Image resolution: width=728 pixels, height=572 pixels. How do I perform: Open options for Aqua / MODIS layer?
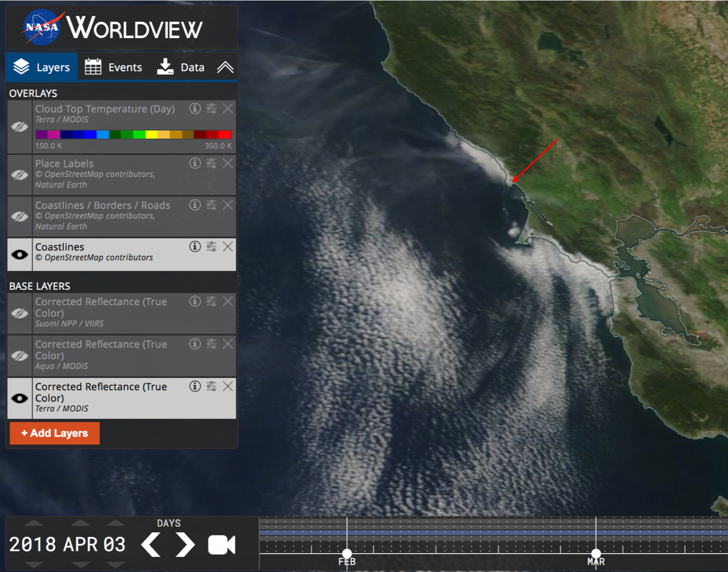pyautogui.click(x=211, y=344)
